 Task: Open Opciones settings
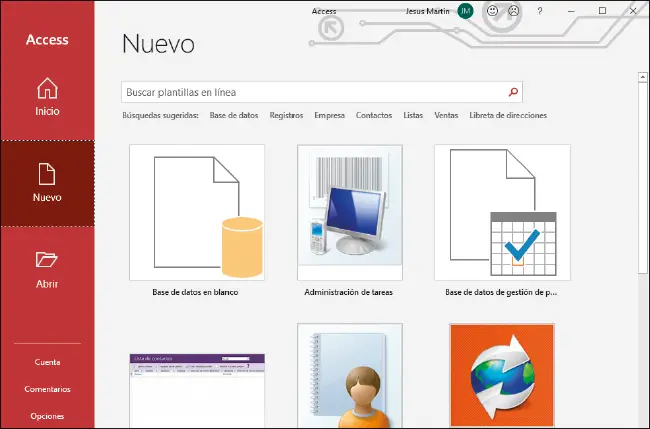tap(47, 416)
